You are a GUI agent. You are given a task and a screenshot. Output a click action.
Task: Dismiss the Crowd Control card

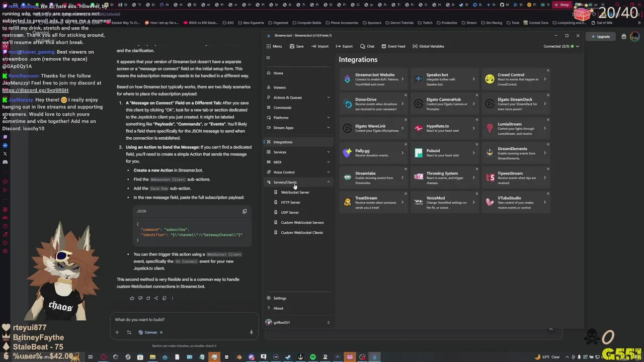(x=548, y=70)
